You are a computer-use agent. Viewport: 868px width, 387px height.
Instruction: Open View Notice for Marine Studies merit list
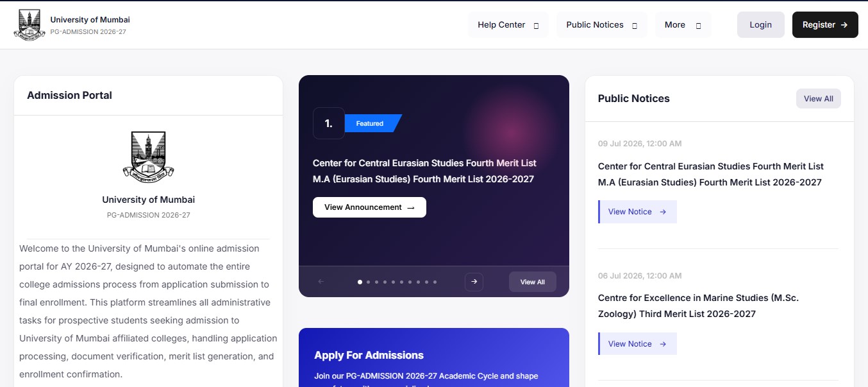point(637,344)
